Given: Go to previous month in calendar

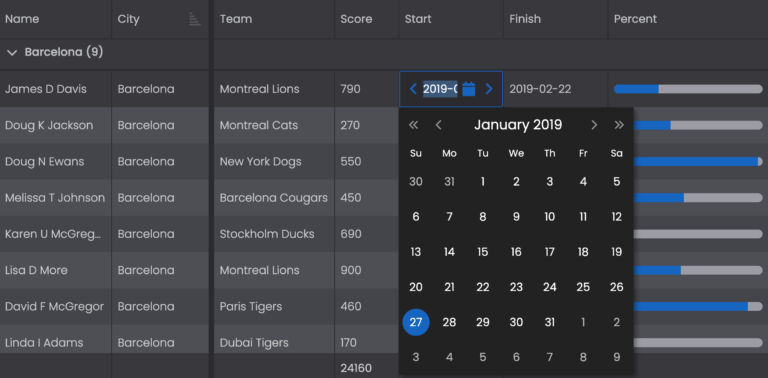Looking at the screenshot, I should tap(439, 125).
